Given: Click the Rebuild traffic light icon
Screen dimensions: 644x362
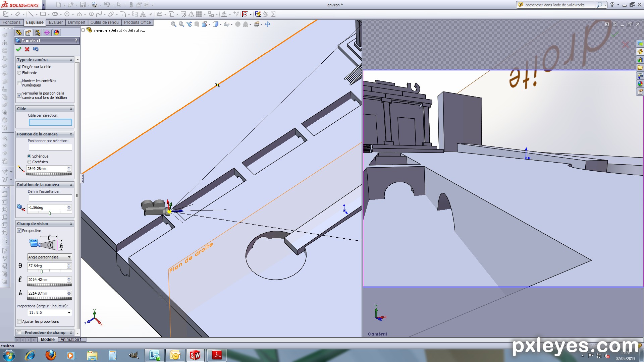Looking at the screenshot, I should [x=131, y=5].
